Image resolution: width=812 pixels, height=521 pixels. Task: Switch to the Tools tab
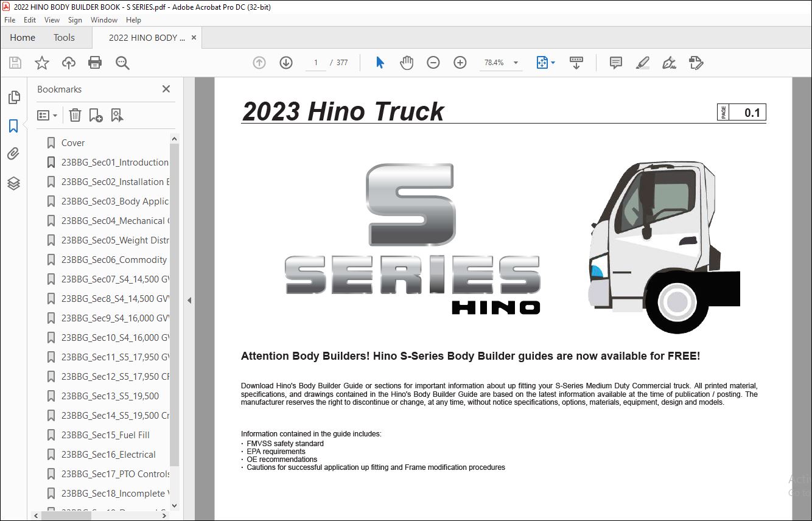click(64, 37)
